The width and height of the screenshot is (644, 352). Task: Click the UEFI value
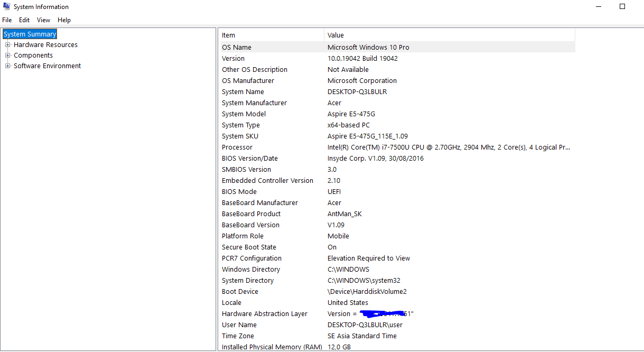tap(334, 192)
